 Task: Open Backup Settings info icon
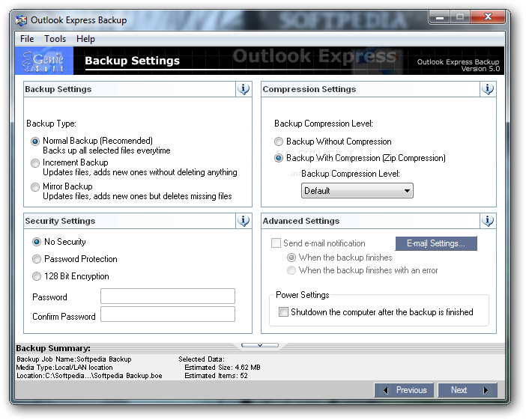[244, 89]
